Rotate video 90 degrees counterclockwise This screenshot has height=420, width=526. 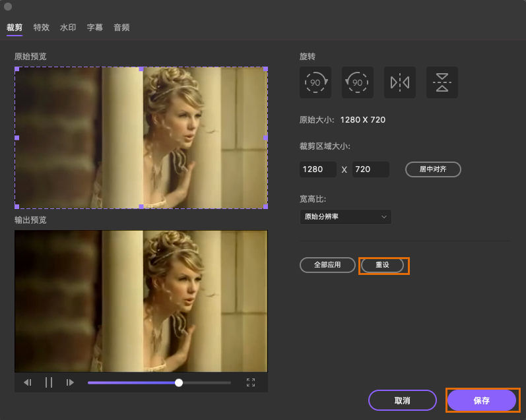(x=357, y=82)
